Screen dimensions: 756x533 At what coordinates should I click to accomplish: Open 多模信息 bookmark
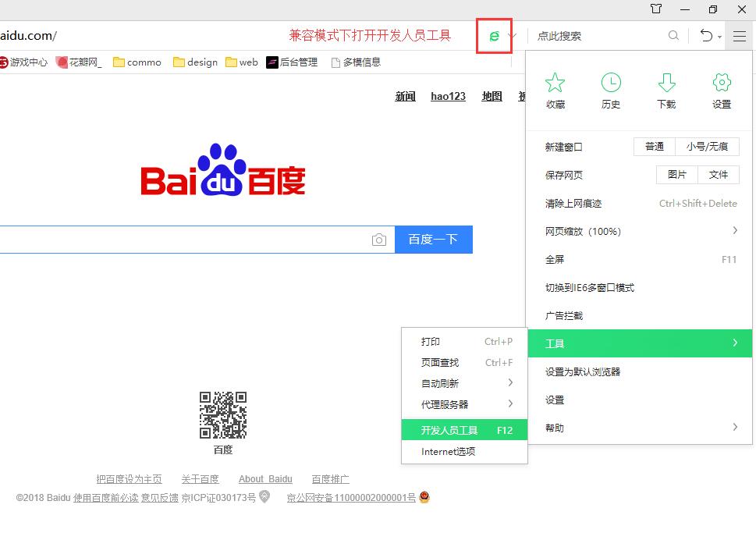click(x=357, y=62)
